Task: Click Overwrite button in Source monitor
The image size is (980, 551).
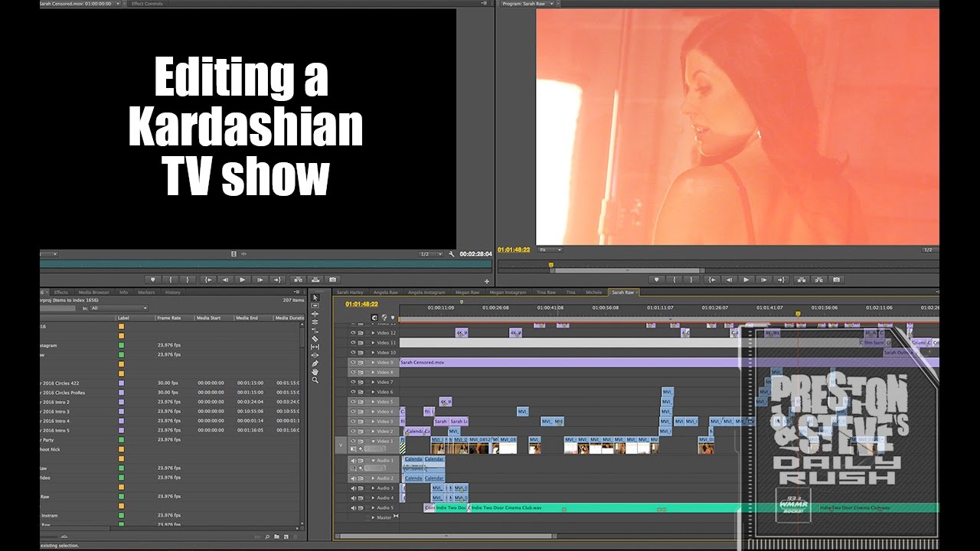Action: (315, 280)
